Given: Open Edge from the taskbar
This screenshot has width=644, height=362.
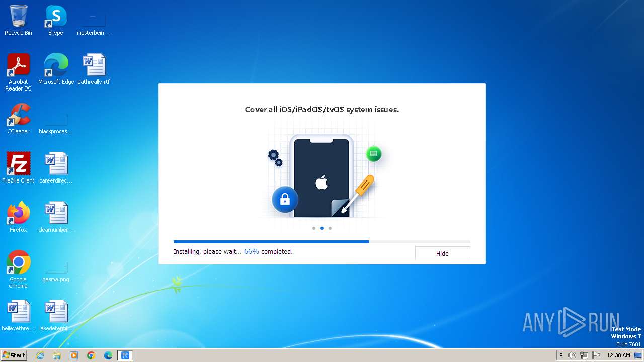Looking at the screenshot, I should [x=108, y=355].
